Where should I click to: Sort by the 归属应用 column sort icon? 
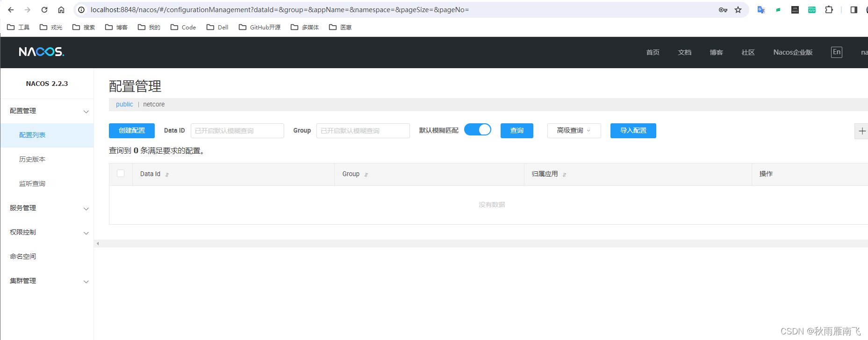(564, 175)
